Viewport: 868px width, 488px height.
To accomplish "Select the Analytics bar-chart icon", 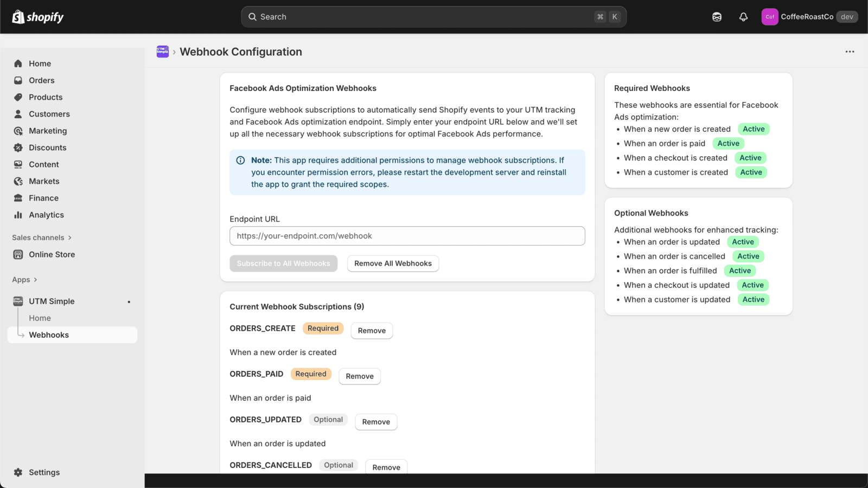I will tap(18, 215).
